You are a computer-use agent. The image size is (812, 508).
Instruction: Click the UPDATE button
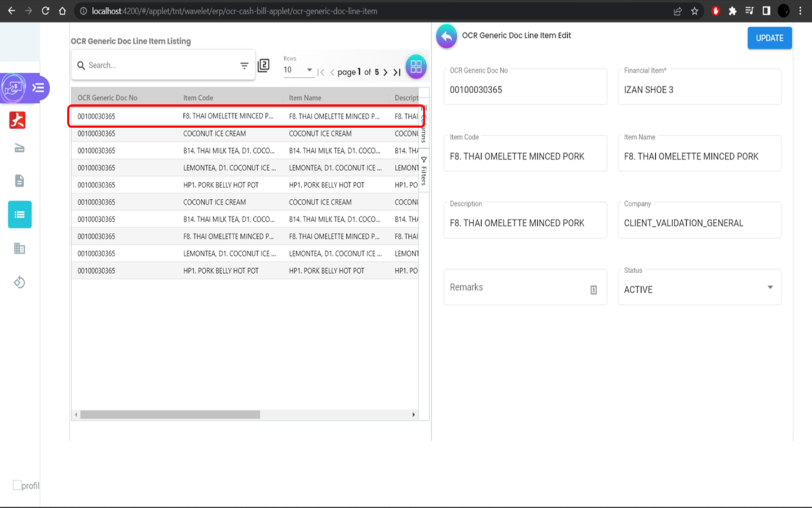(770, 38)
